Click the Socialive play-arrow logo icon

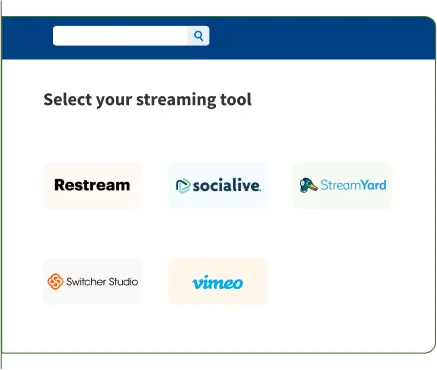tap(183, 186)
